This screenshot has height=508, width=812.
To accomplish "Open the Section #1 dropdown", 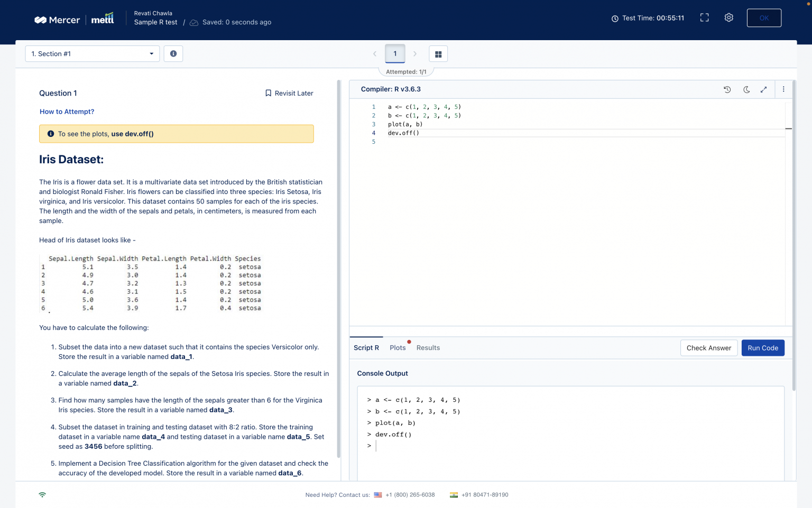I will 92,53.
